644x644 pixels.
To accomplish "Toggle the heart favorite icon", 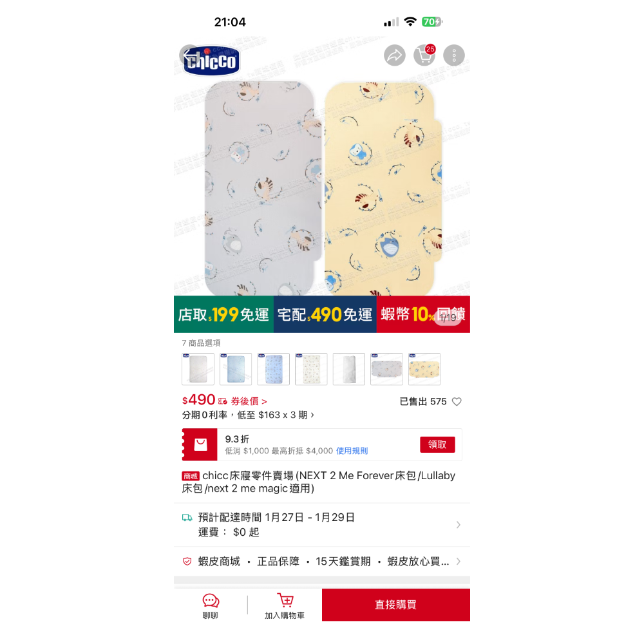I will 457,402.
